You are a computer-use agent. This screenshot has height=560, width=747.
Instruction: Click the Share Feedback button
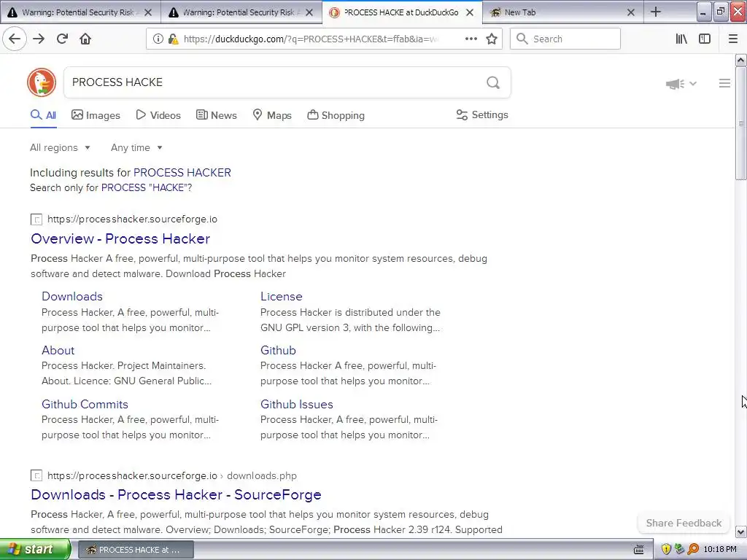(x=684, y=523)
